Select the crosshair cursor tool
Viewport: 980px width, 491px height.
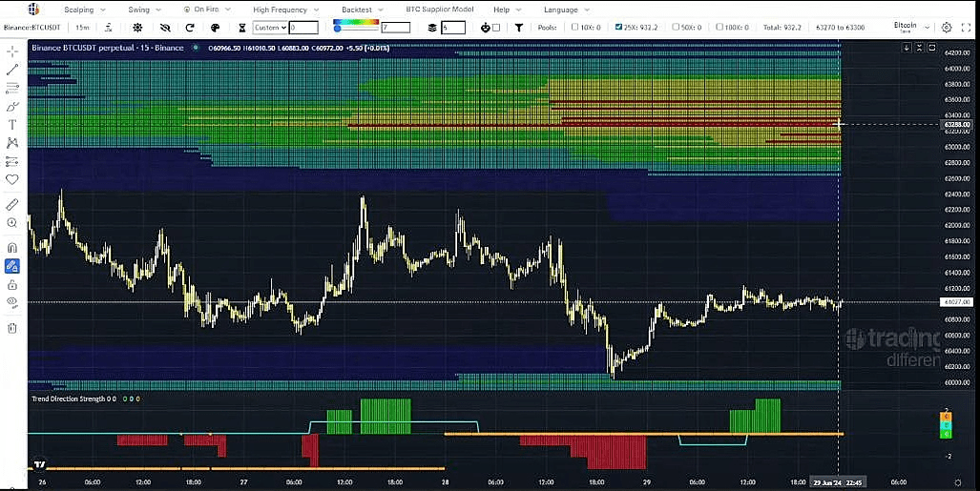[11, 51]
